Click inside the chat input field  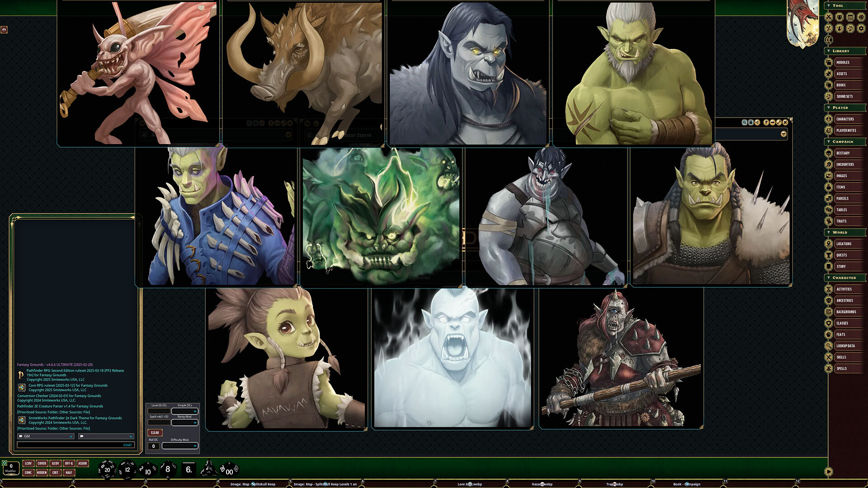[75, 445]
